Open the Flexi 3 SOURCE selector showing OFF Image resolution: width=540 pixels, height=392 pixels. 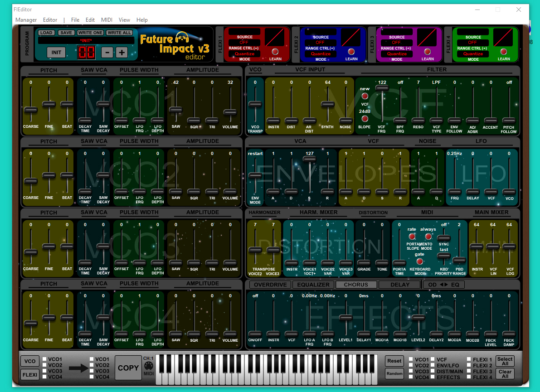[x=397, y=42]
